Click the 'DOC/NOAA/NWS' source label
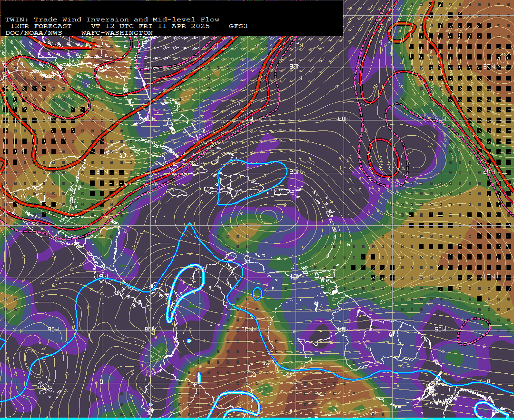The width and height of the screenshot is (514, 420). (34, 33)
